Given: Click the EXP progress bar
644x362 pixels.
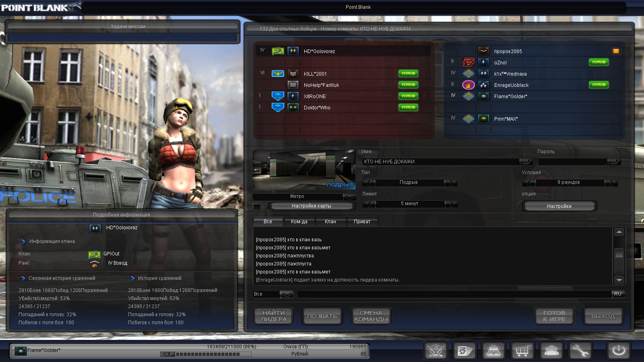Looking at the screenshot, I should click(206, 354).
